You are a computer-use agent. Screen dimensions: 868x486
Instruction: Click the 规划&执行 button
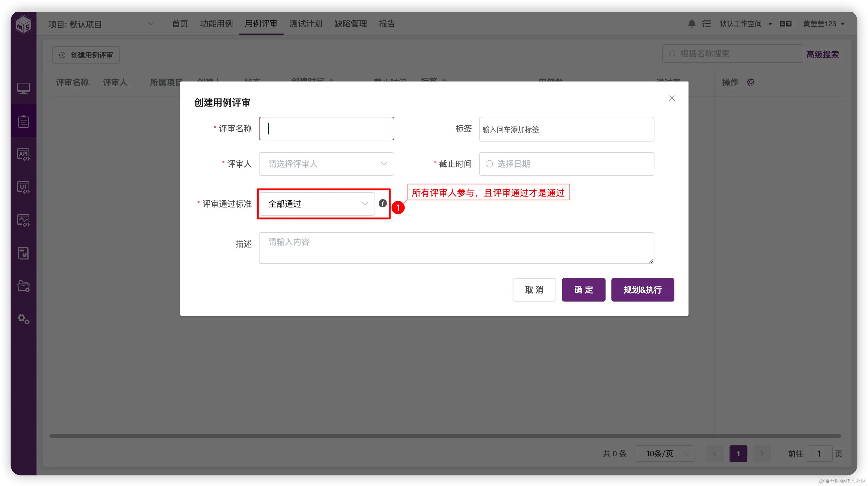tap(642, 290)
